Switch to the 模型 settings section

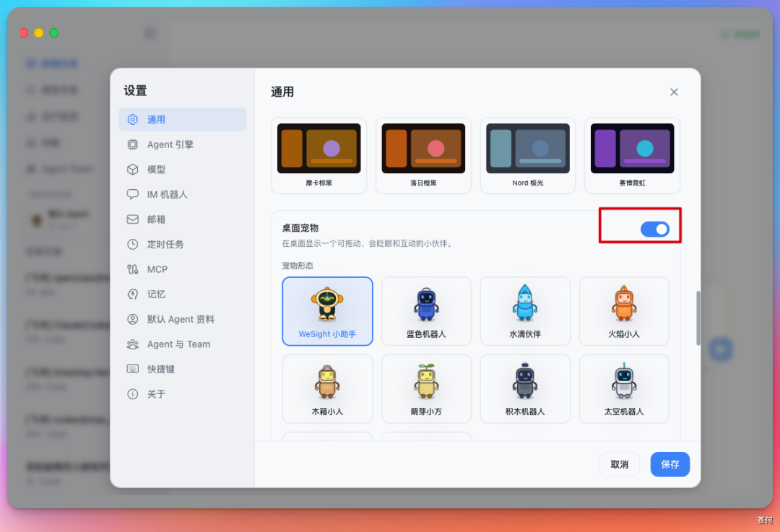point(182,169)
